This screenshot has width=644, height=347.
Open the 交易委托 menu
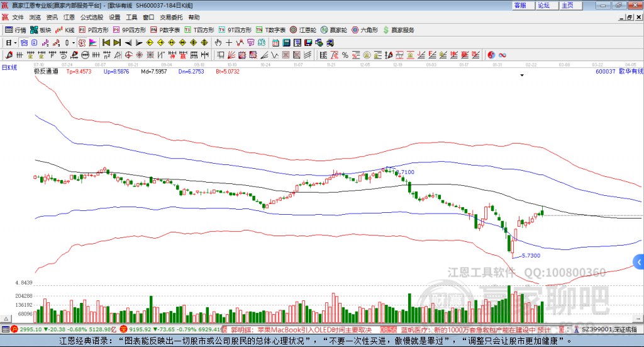(x=171, y=17)
